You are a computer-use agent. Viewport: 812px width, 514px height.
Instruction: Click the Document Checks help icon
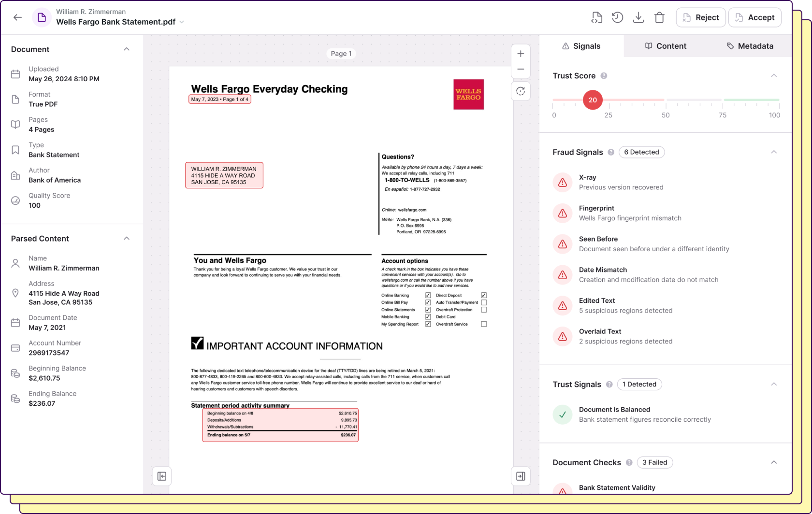(629, 462)
